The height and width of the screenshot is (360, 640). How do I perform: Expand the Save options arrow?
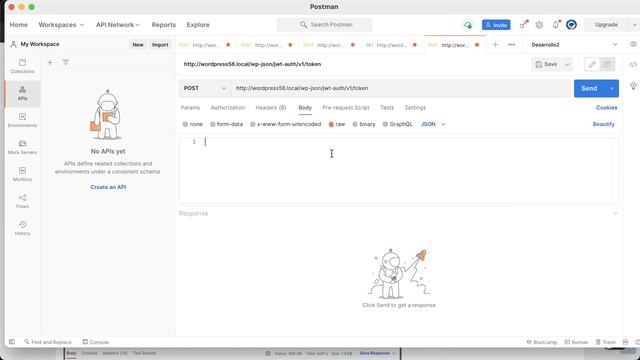(x=567, y=64)
